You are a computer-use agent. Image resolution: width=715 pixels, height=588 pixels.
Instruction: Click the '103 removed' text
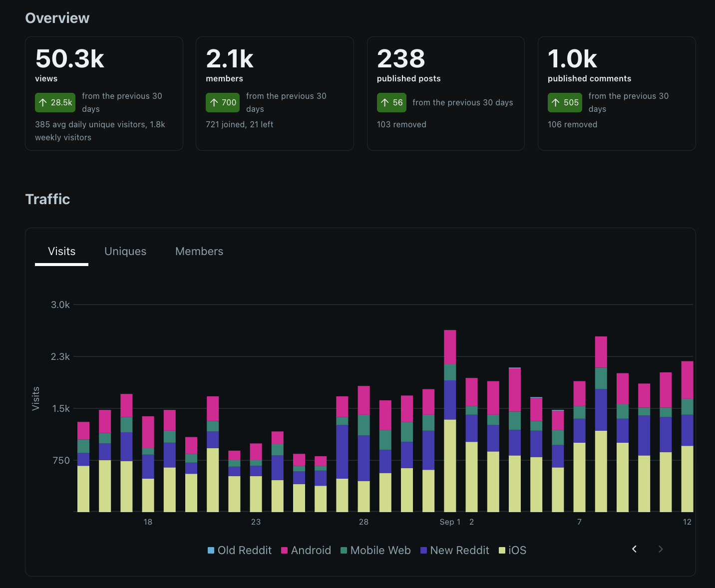pos(401,124)
